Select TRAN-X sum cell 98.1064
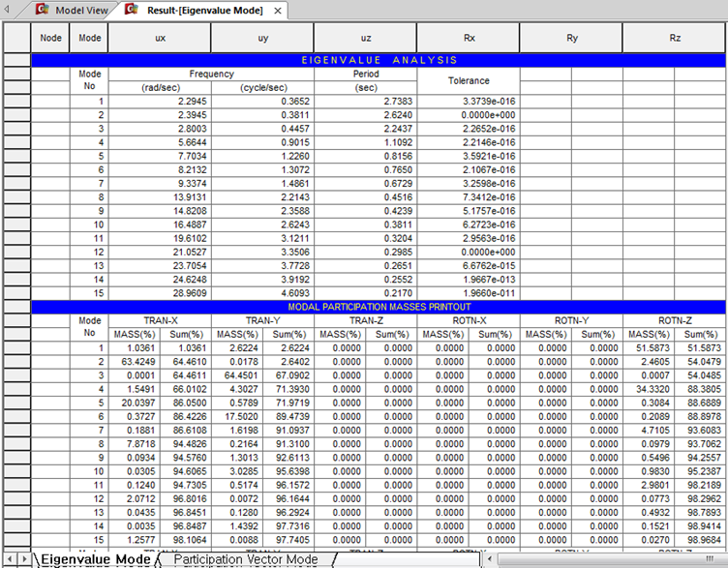Viewport: 728px width, 568px height. pos(186,540)
